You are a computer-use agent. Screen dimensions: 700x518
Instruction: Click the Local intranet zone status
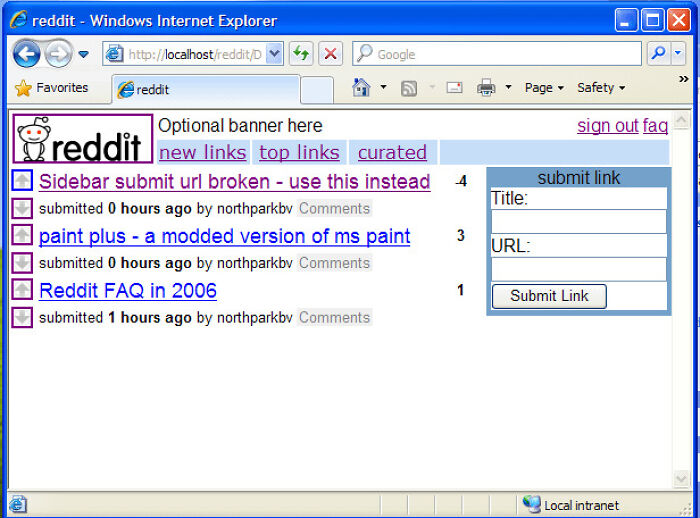pos(571,505)
